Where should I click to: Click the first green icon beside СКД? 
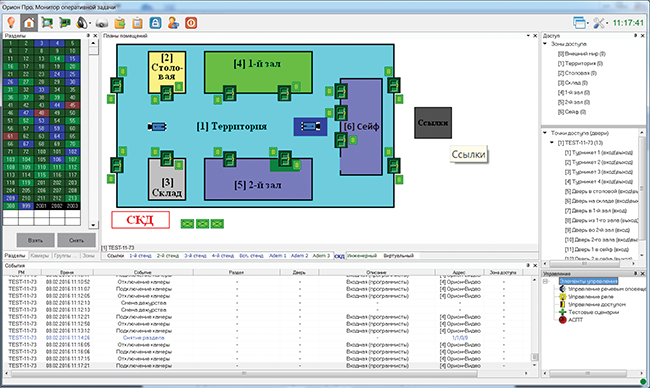pyautogui.click(x=187, y=224)
